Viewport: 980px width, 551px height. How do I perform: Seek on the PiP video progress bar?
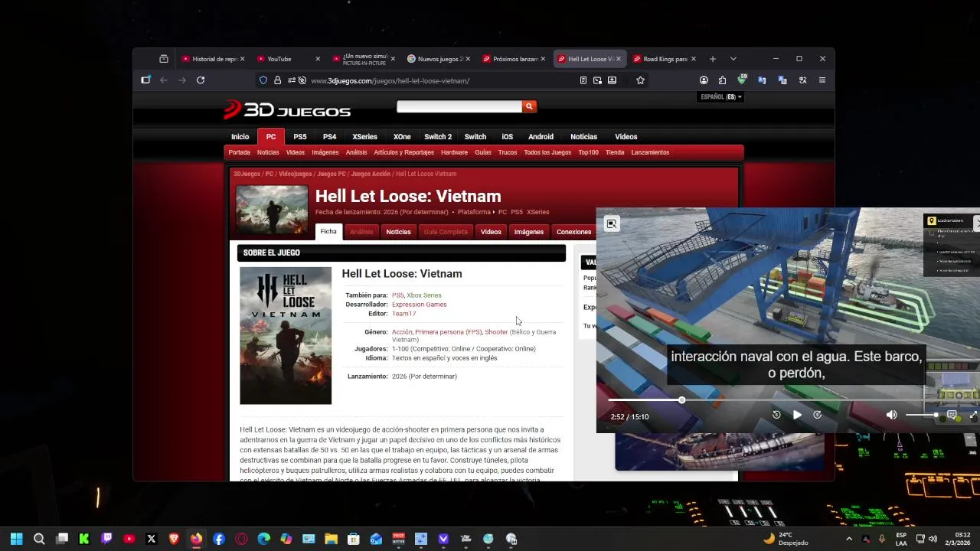[766, 400]
